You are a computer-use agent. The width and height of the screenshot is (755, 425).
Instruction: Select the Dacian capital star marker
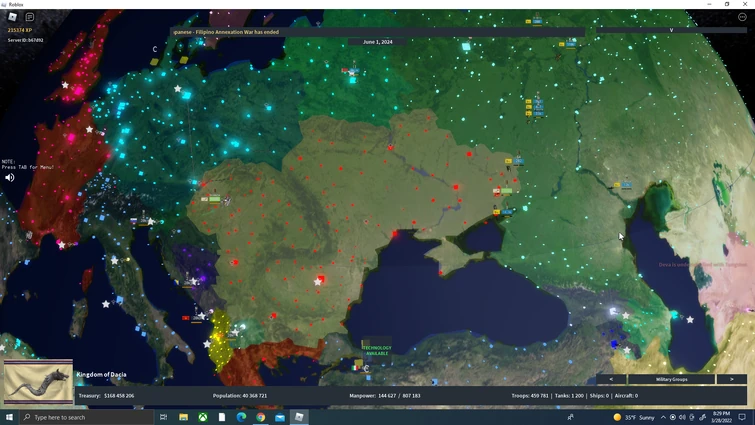point(317,282)
